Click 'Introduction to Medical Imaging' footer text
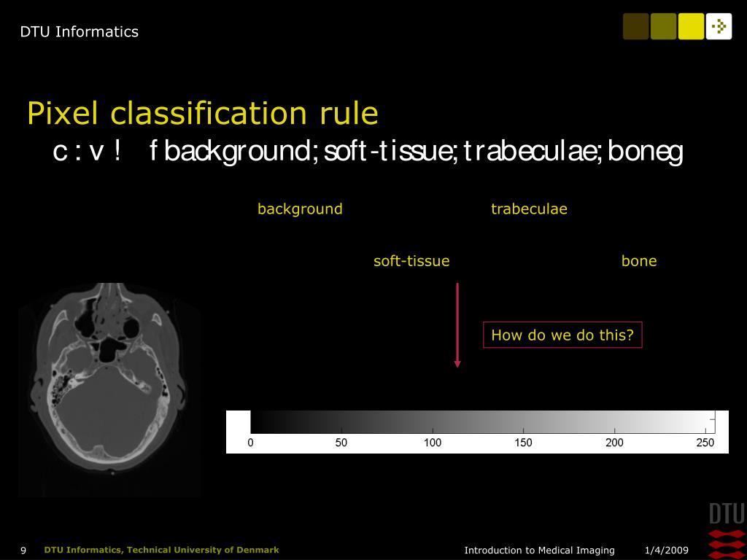Viewport: 747px width, 560px height. [x=539, y=551]
